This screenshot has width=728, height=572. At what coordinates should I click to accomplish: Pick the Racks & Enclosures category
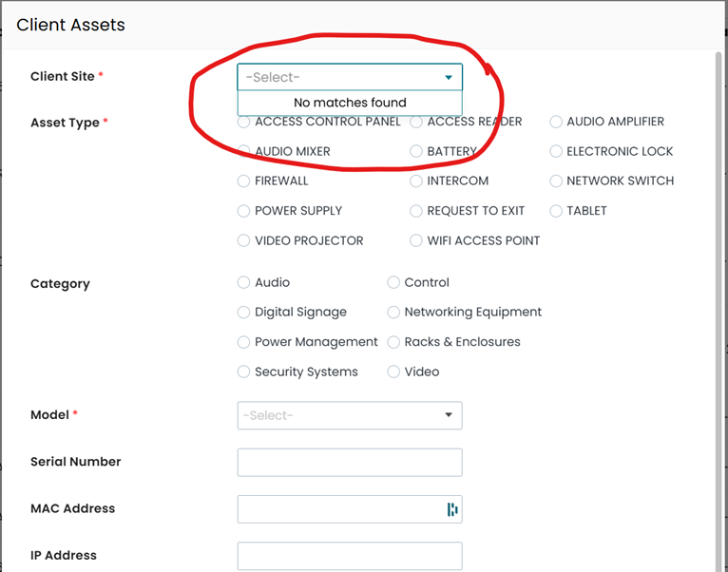(393, 342)
